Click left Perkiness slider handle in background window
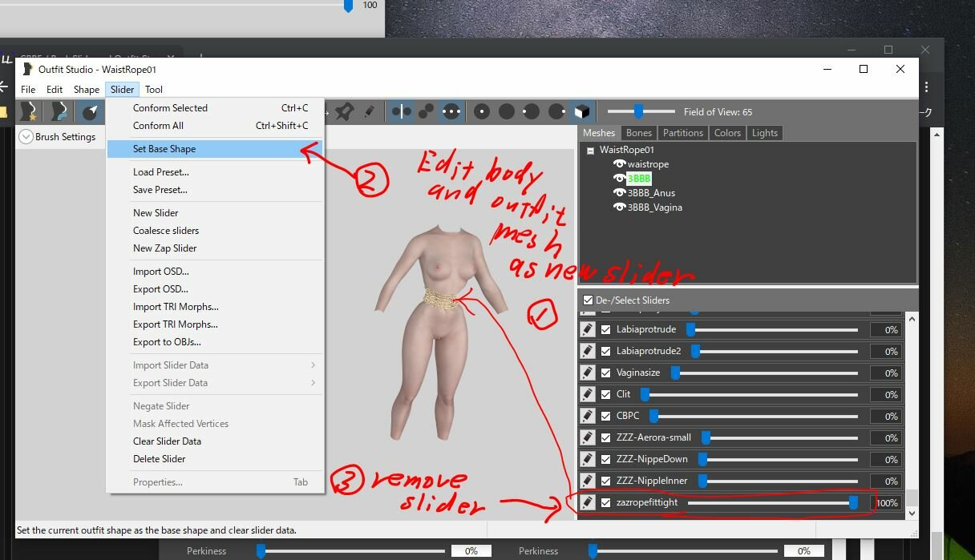The width and height of the screenshot is (975, 560). 261,550
